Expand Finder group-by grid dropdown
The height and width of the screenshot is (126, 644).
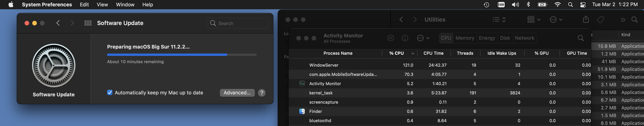click(533, 20)
